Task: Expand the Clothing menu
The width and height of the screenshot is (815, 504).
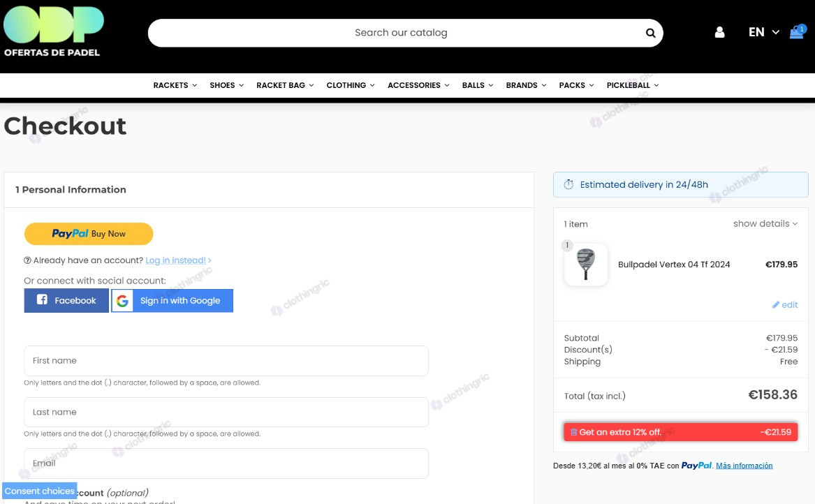Action: coord(351,85)
